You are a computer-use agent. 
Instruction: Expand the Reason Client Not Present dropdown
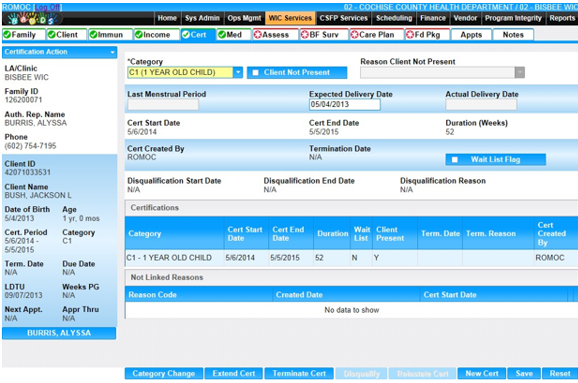pyautogui.click(x=520, y=73)
